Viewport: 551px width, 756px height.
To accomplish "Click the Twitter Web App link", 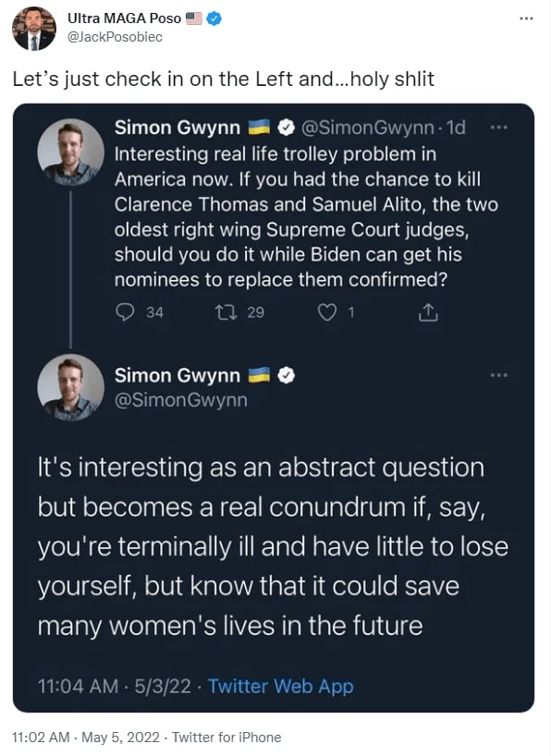I will tap(280, 686).
